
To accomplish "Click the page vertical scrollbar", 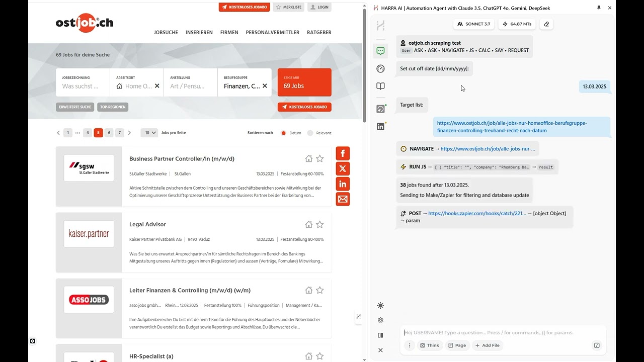I will pyautogui.click(x=365, y=65).
